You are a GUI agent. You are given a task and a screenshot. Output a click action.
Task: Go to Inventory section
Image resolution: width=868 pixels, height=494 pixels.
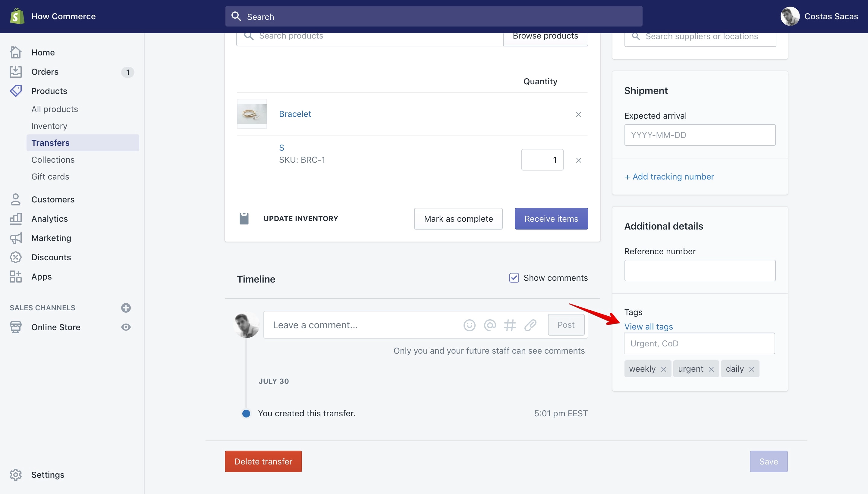(x=49, y=126)
